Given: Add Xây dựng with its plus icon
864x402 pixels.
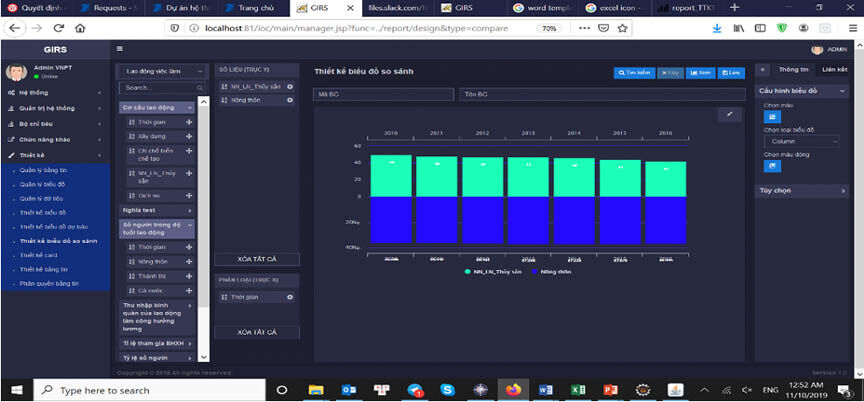Looking at the screenshot, I should (189, 136).
